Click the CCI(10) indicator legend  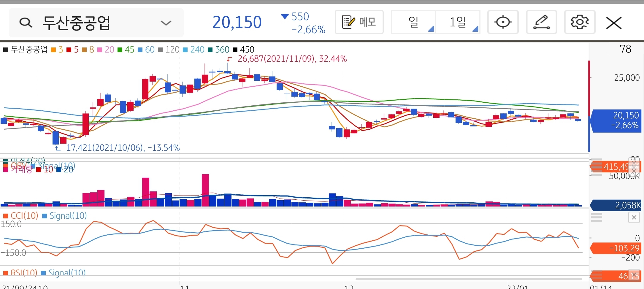[x=21, y=216]
